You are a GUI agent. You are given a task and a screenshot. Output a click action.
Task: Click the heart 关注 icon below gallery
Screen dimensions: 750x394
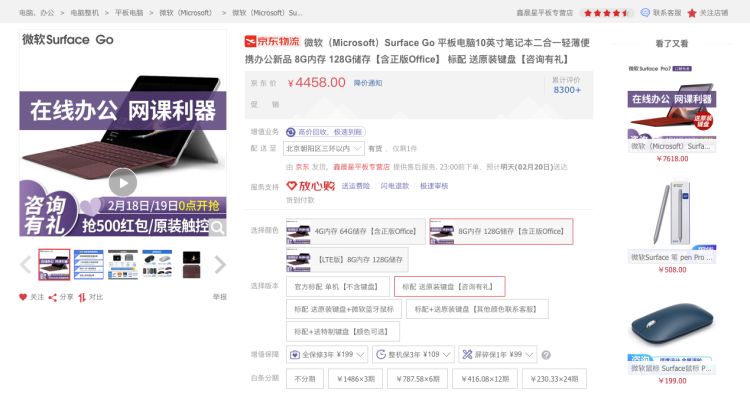[x=23, y=297]
